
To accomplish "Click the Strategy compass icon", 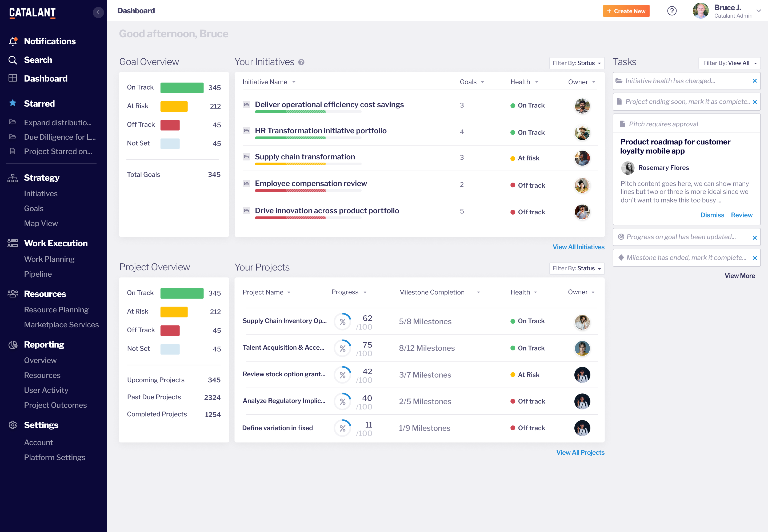I will (x=12, y=178).
